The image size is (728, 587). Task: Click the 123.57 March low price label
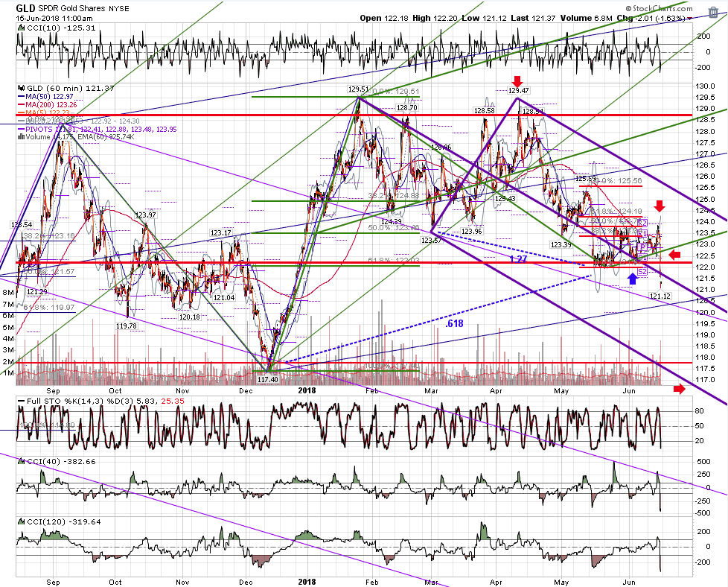tap(432, 241)
